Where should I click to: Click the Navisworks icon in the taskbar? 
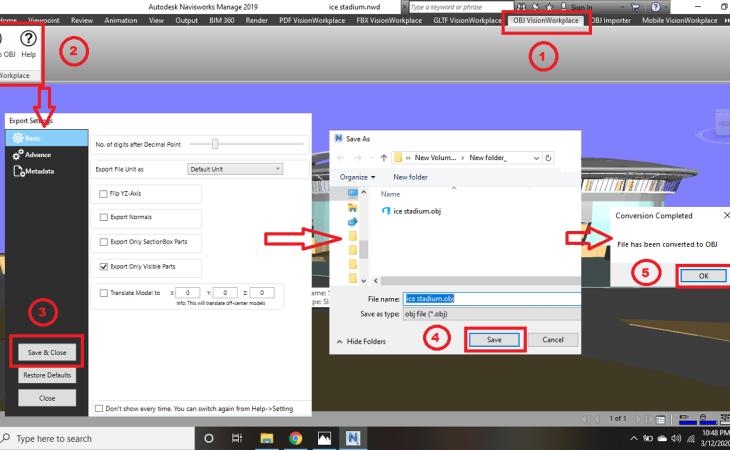click(x=353, y=438)
